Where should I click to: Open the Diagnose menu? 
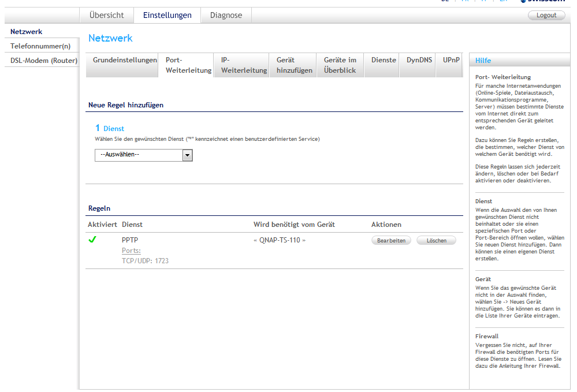226,15
